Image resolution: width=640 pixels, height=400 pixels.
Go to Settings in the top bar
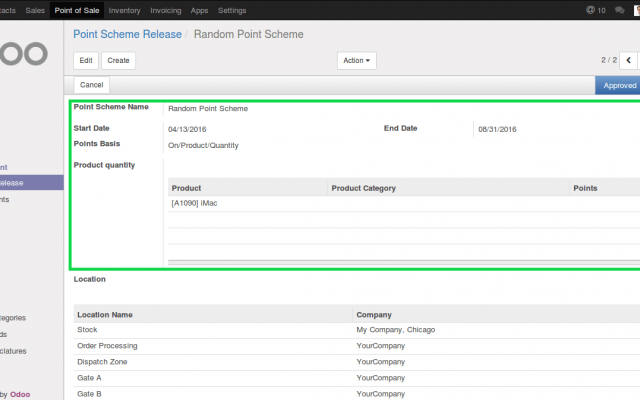(x=232, y=10)
